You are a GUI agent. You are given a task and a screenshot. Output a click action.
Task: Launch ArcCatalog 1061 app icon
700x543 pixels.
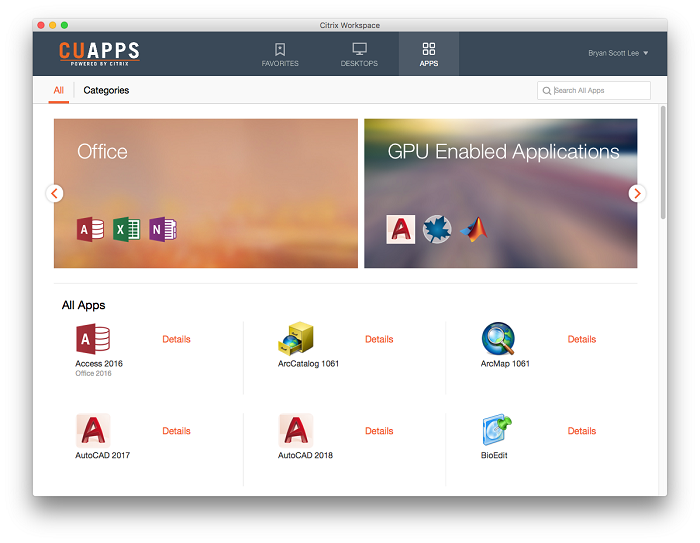click(296, 338)
